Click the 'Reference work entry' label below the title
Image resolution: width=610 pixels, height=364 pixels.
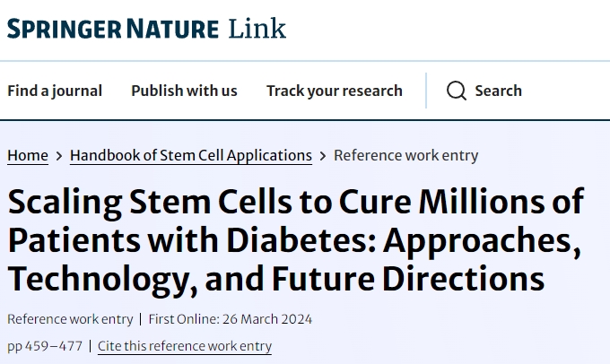point(70,319)
